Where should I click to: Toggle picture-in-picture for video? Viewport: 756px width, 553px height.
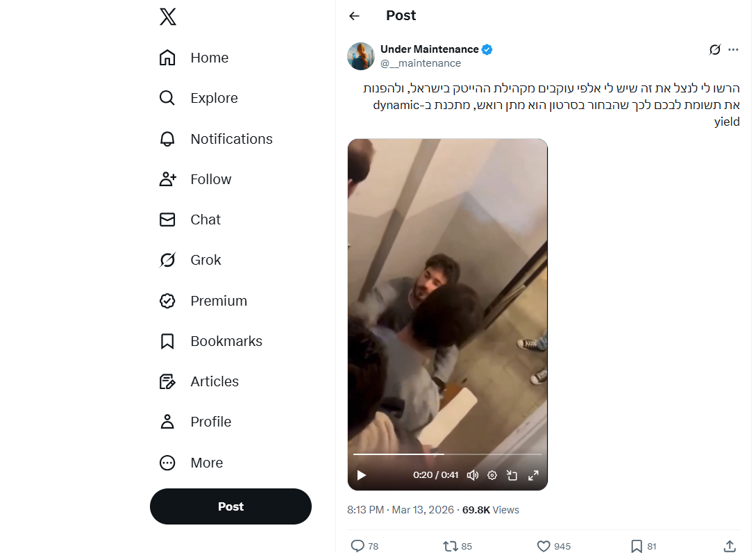(512, 475)
